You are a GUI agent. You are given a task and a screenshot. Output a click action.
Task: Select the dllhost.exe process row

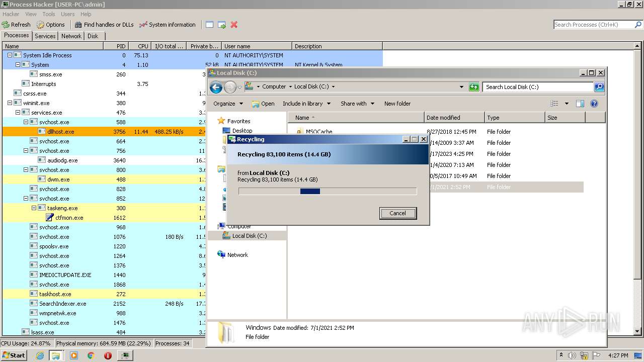point(104,132)
